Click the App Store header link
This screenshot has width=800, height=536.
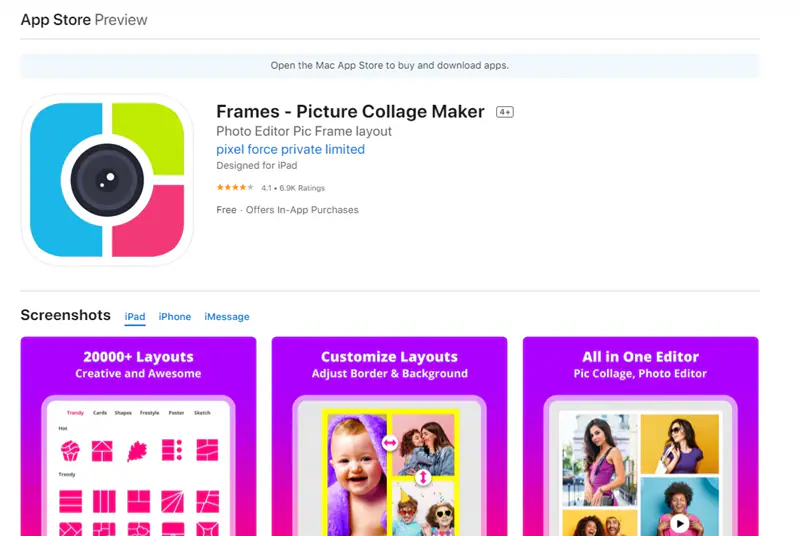point(56,19)
